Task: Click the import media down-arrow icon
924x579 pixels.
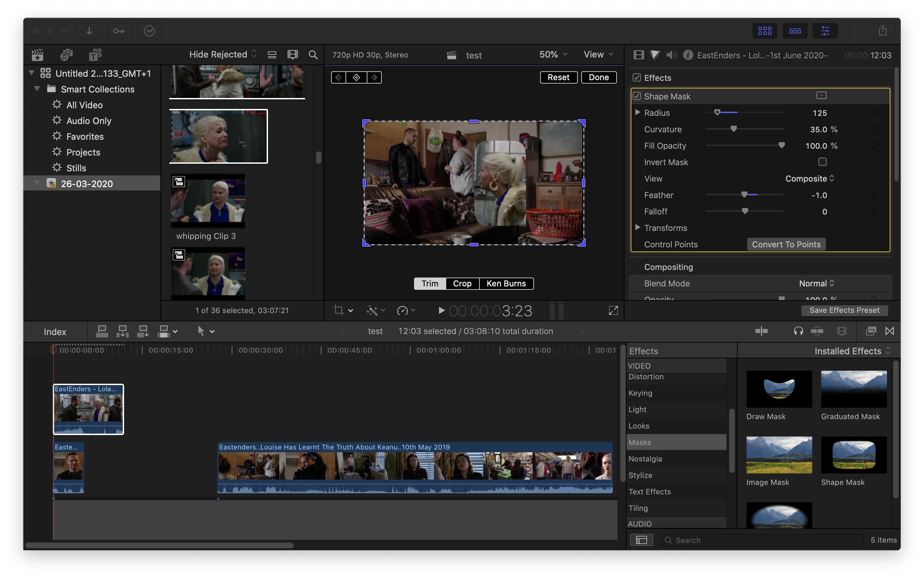Action: click(89, 30)
